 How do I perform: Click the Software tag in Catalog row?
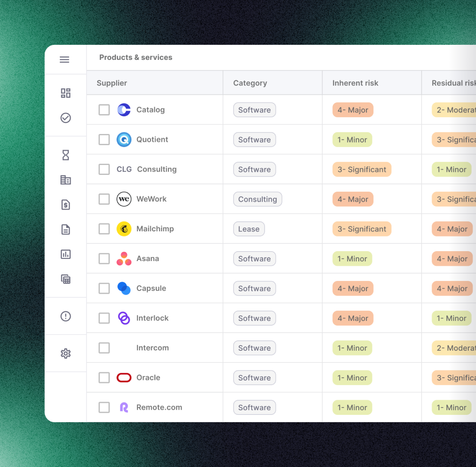pyautogui.click(x=254, y=110)
